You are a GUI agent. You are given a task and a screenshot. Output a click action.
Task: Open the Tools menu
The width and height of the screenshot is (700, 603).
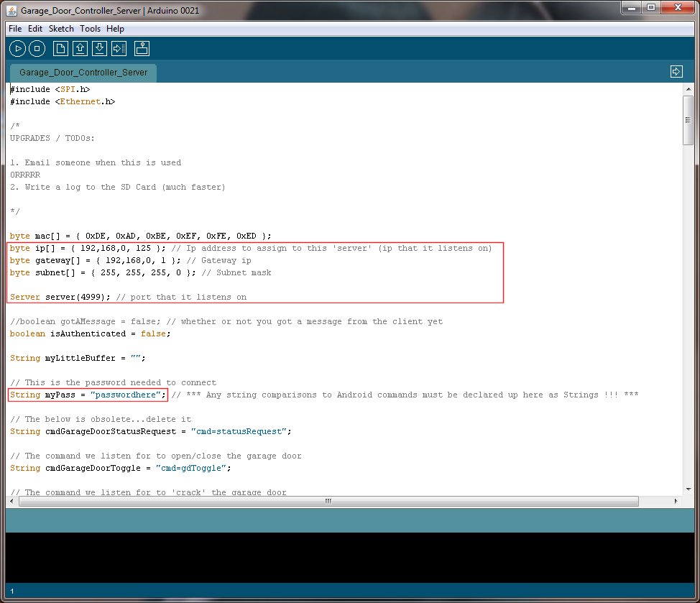tap(90, 29)
